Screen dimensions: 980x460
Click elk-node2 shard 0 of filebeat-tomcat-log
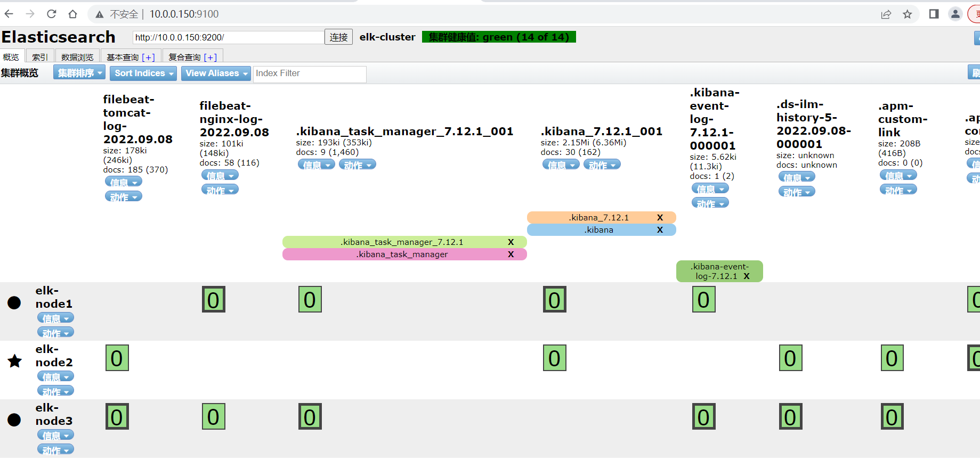click(117, 358)
